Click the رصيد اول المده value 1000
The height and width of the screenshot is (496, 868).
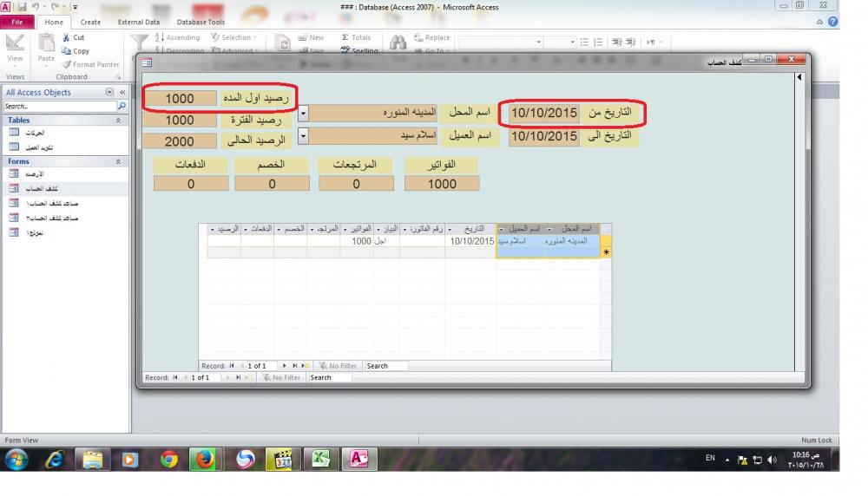tap(180, 99)
